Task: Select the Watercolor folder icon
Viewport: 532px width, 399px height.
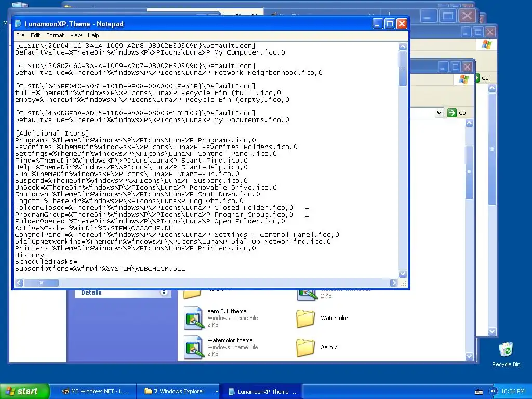Action: [305, 318]
